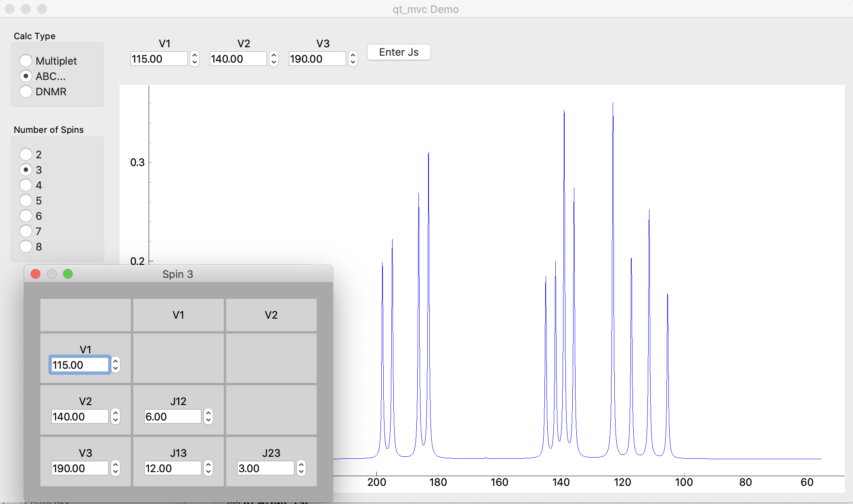Select the DNMR radio button
Image resolution: width=853 pixels, height=504 pixels.
(x=26, y=91)
